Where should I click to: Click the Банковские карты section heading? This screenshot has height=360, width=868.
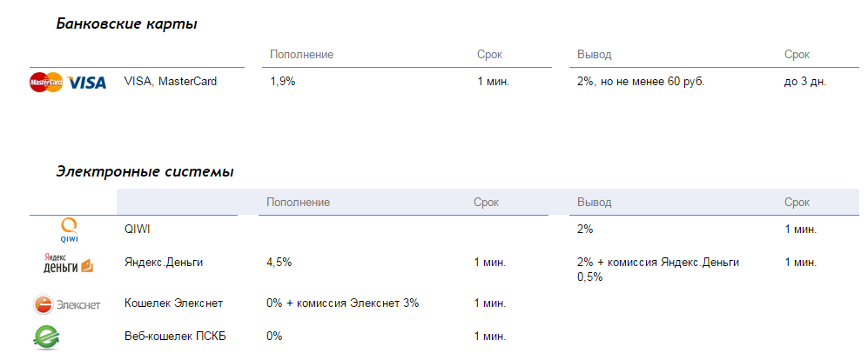tap(126, 24)
